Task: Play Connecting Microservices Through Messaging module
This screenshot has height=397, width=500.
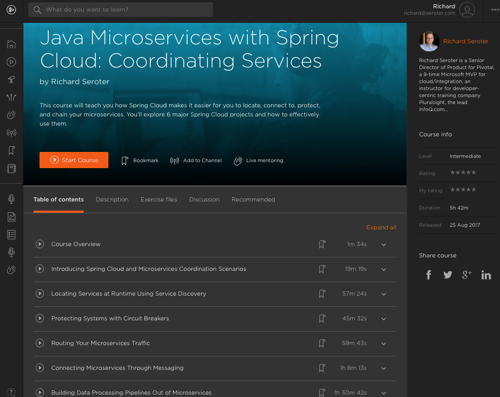Action: tap(40, 368)
